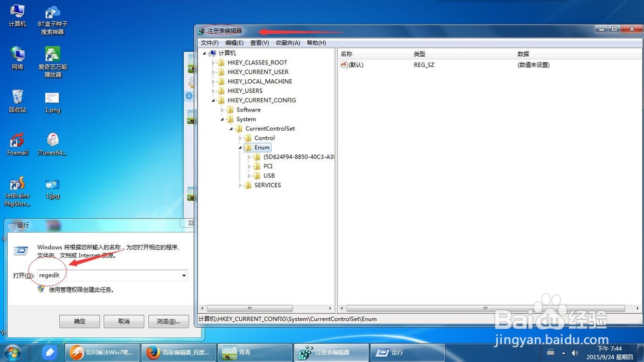Open the 收藏夹(A) menu
Image resolution: width=644 pixels, height=362 pixels.
point(288,43)
